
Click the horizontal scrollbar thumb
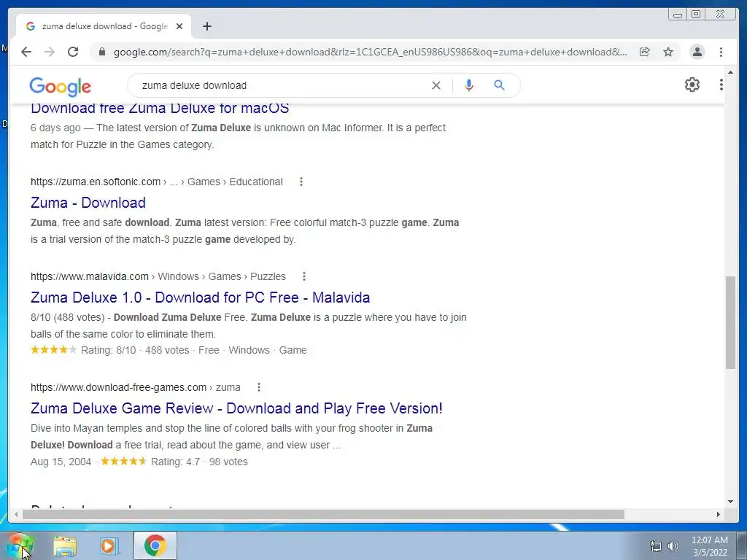tap(323, 514)
